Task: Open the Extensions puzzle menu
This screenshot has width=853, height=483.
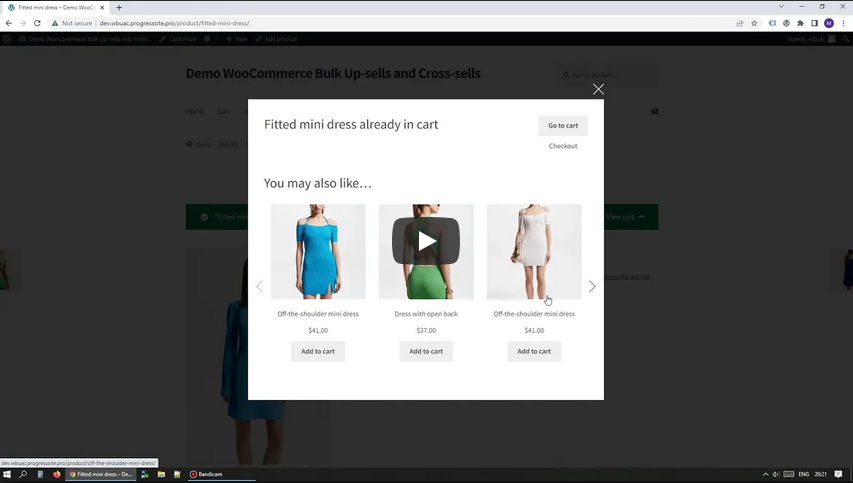Action: pos(800,23)
